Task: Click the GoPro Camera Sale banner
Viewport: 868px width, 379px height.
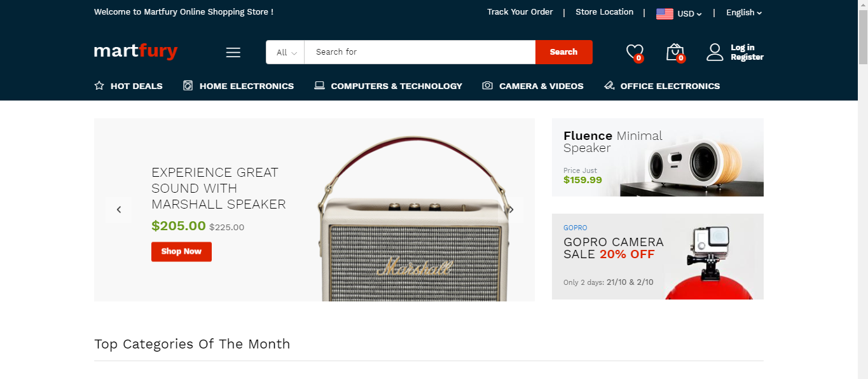Action: (658, 256)
